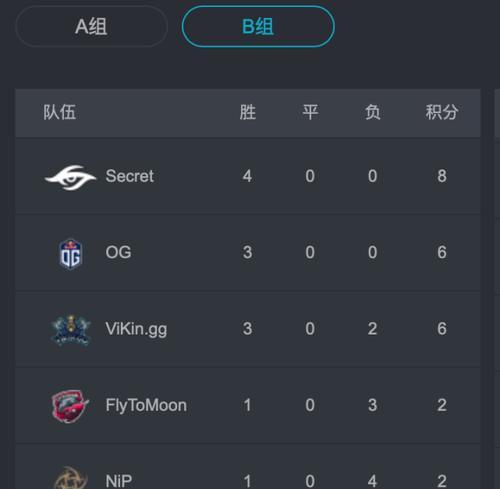This screenshot has width=500, height=489.
Task: Sort by the 负 column header
Action: [373, 112]
